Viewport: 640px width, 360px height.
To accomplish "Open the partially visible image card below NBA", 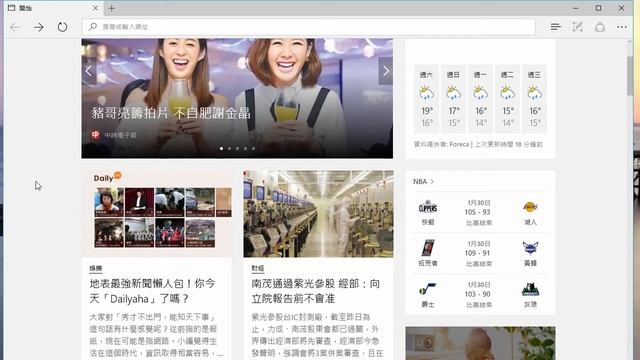I will 480,343.
